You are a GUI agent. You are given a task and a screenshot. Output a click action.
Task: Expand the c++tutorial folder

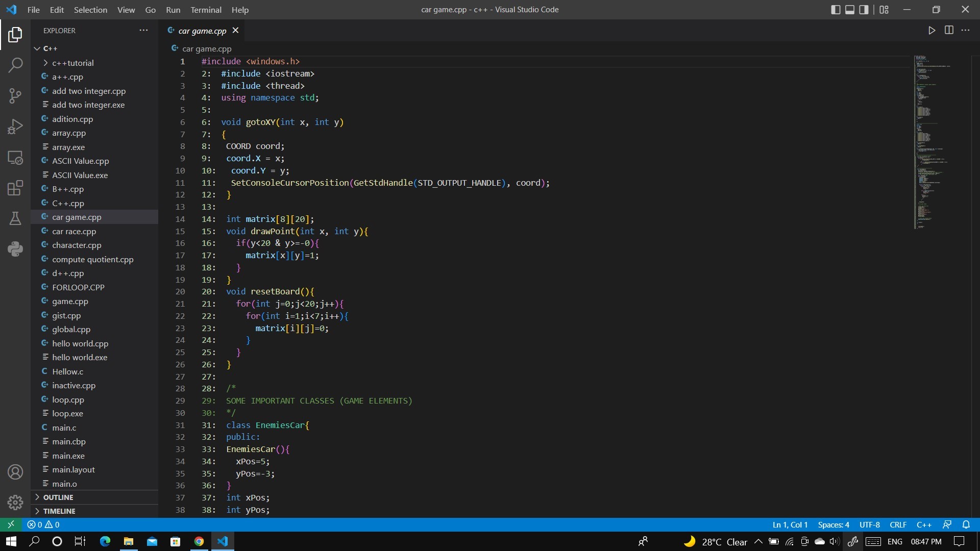click(72, 63)
